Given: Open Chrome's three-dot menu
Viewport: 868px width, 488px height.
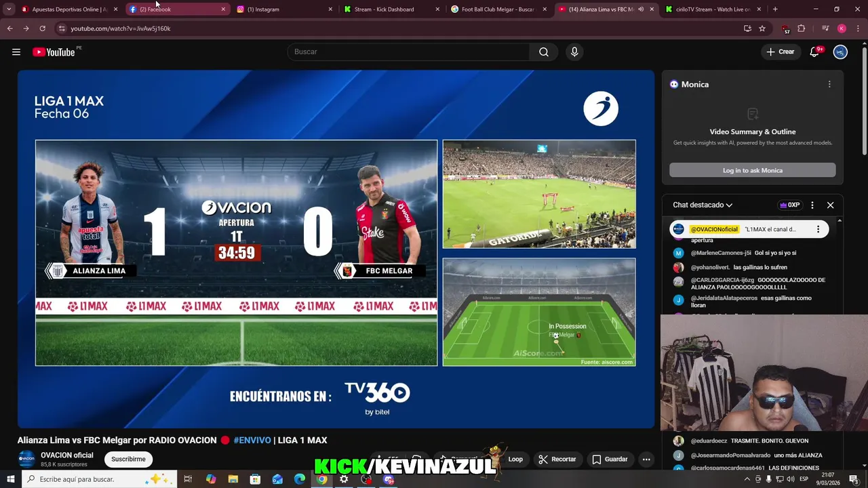Looking at the screenshot, I should tap(857, 28).
